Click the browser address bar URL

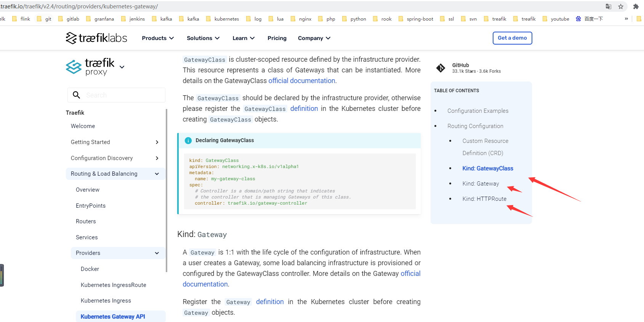(x=79, y=6)
